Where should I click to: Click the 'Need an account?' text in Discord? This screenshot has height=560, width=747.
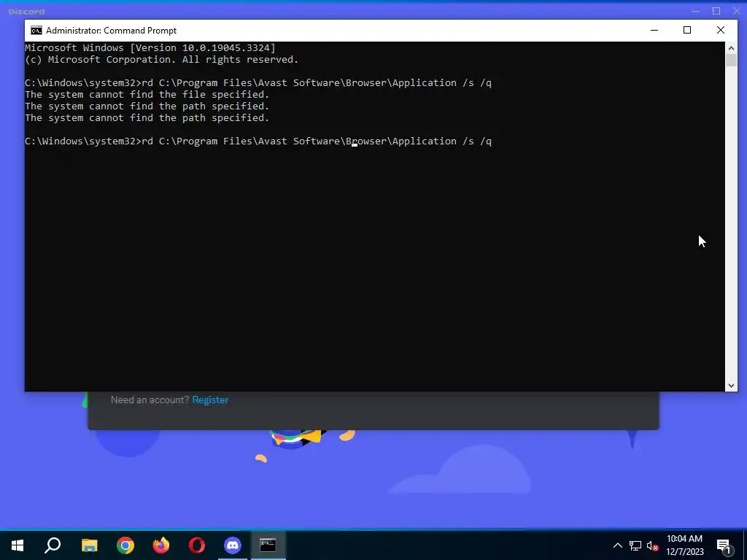150,400
